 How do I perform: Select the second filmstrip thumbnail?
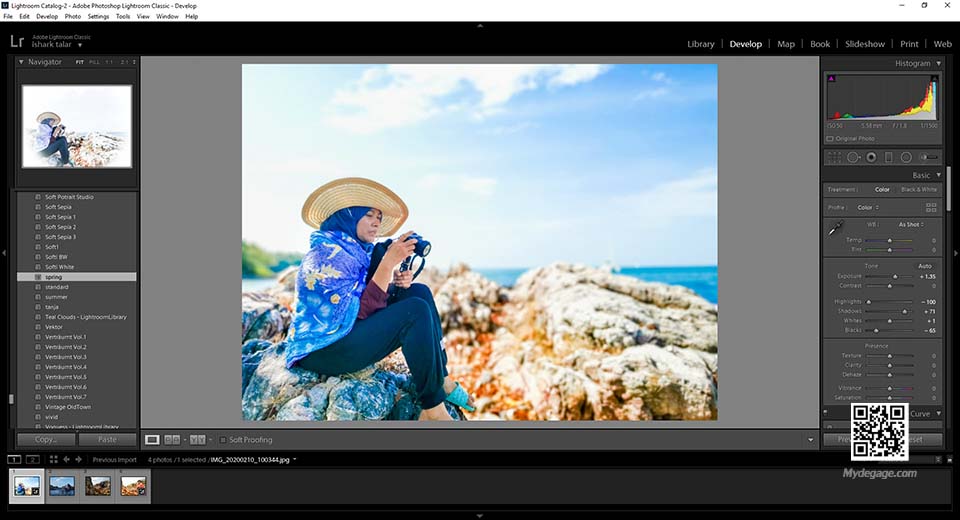coord(62,486)
